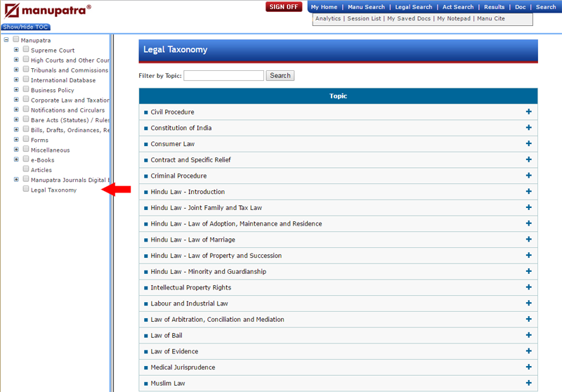Expand the Civil Procedure topic plus icon
Screen dimensions: 562x392
click(x=529, y=112)
